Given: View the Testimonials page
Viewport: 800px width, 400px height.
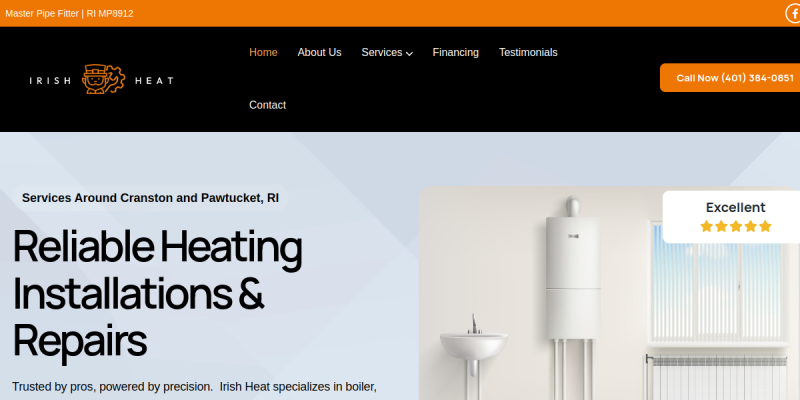Looking at the screenshot, I should (528, 53).
